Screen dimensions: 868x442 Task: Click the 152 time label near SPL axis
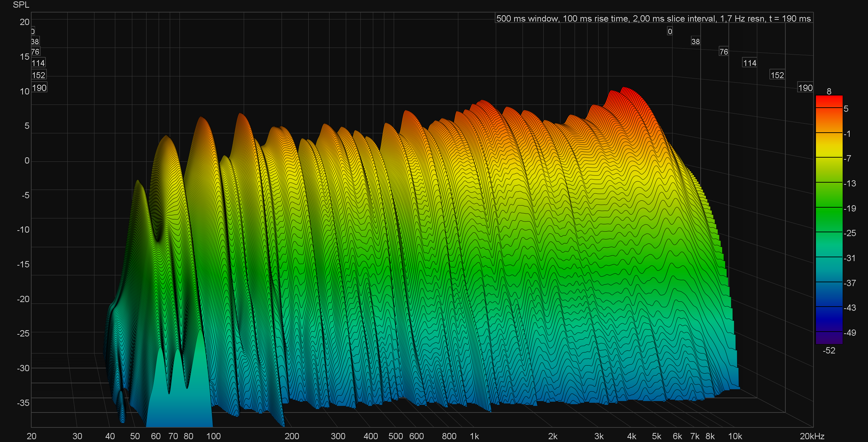(39, 75)
